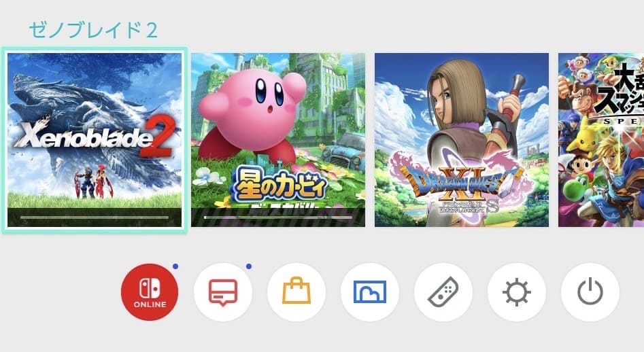This screenshot has height=352, width=644.
Task: Click the ゼノブレイド2 title label
Action: coord(93,31)
